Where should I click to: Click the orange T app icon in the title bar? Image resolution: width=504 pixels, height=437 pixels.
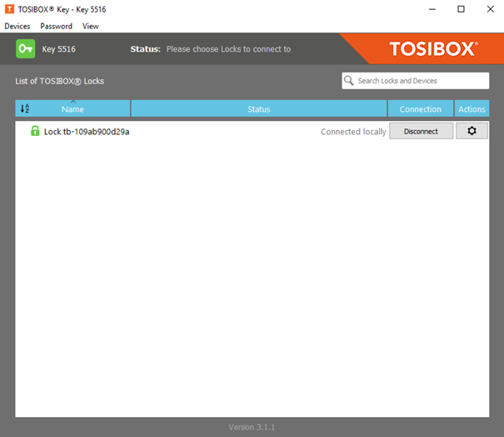click(x=9, y=9)
